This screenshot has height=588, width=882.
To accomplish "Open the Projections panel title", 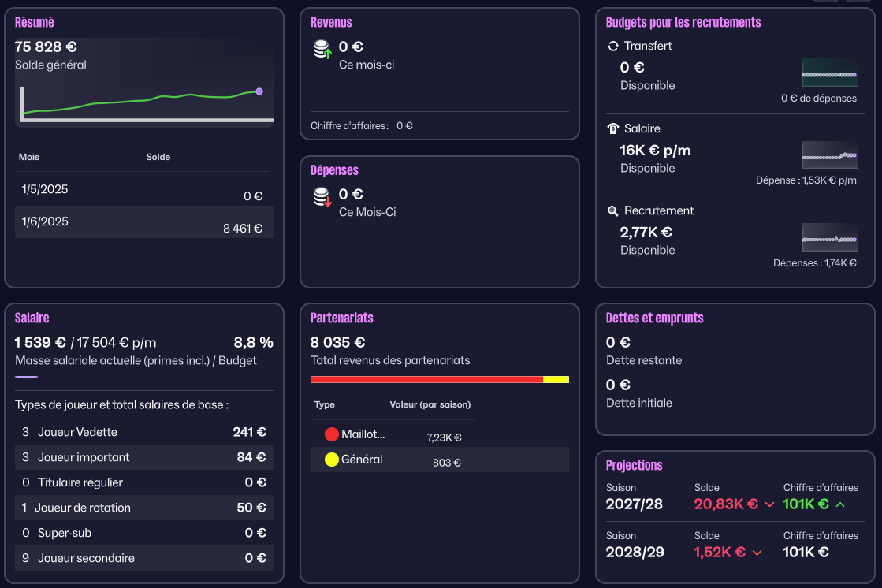I will coord(634,465).
